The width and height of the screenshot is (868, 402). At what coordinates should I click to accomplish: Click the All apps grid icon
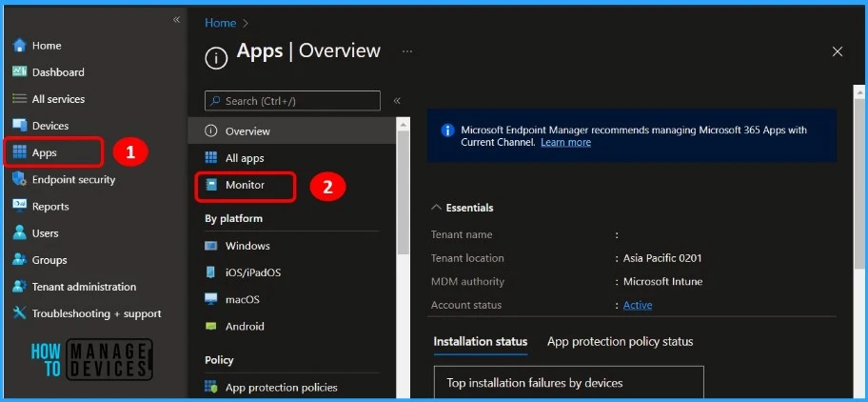pyautogui.click(x=211, y=158)
